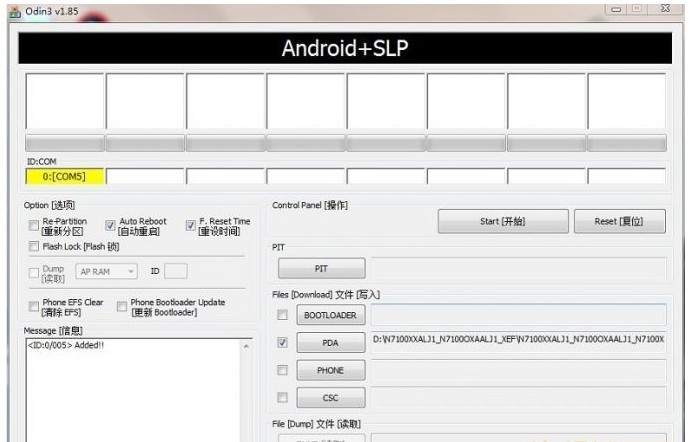Uncheck the Auto Reboot option
699x442 pixels.
110,226
